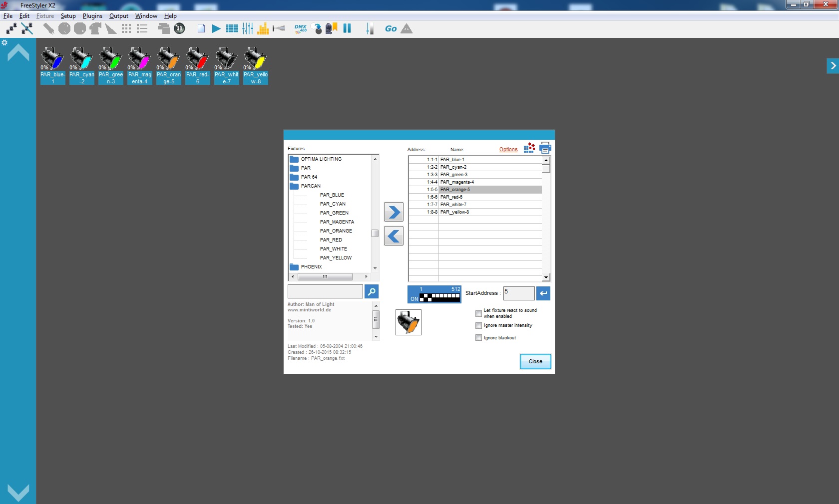Click the 3D visualizer icon
The height and width of the screenshot is (504, 839).
coord(180,28)
